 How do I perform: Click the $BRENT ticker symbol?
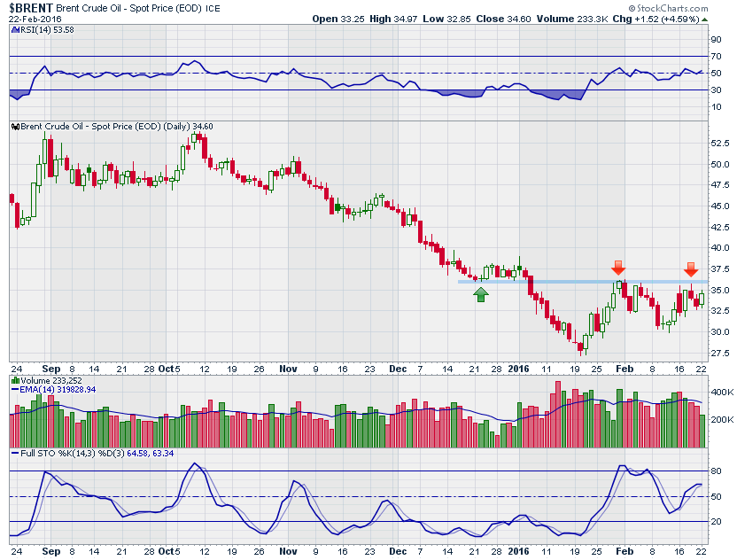click(30, 8)
